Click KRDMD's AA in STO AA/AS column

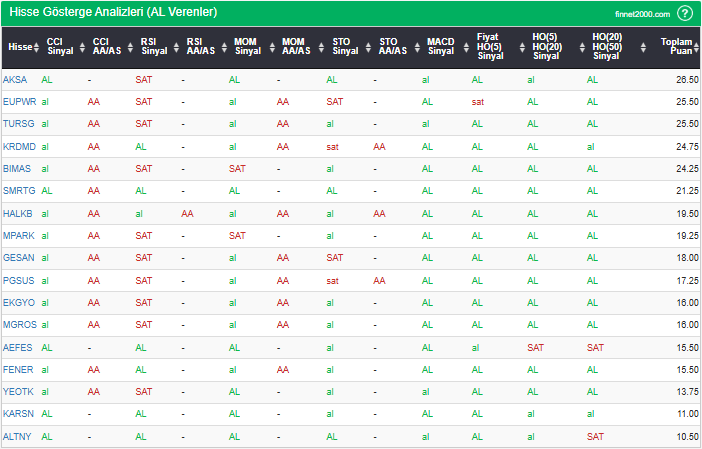coord(379,146)
